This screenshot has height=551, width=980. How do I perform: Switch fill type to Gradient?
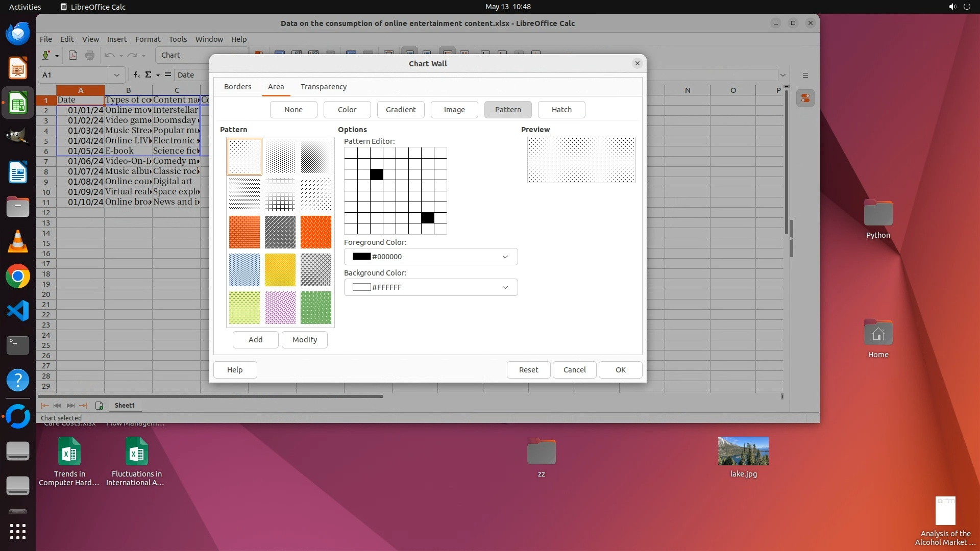pyautogui.click(x=400, y=110)
